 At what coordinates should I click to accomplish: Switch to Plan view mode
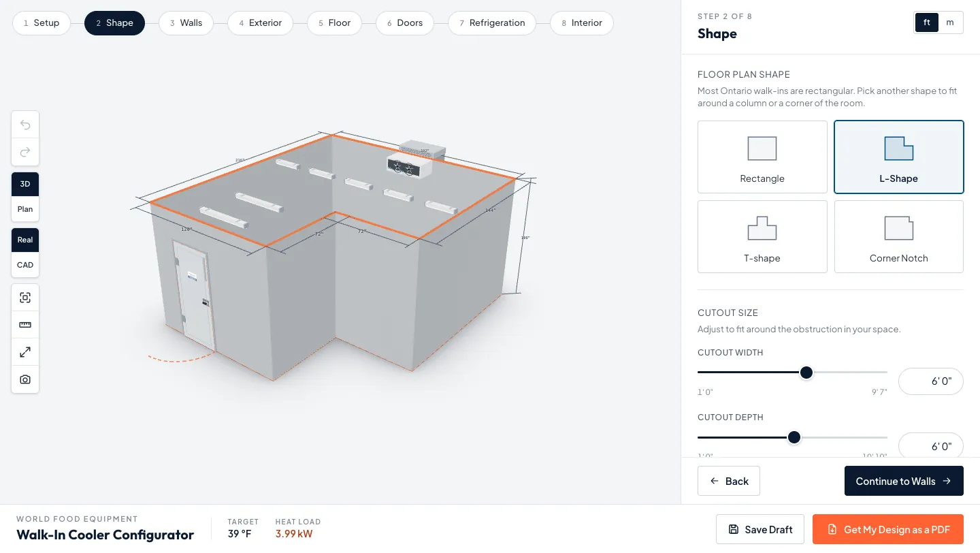(x=25, y=209)
